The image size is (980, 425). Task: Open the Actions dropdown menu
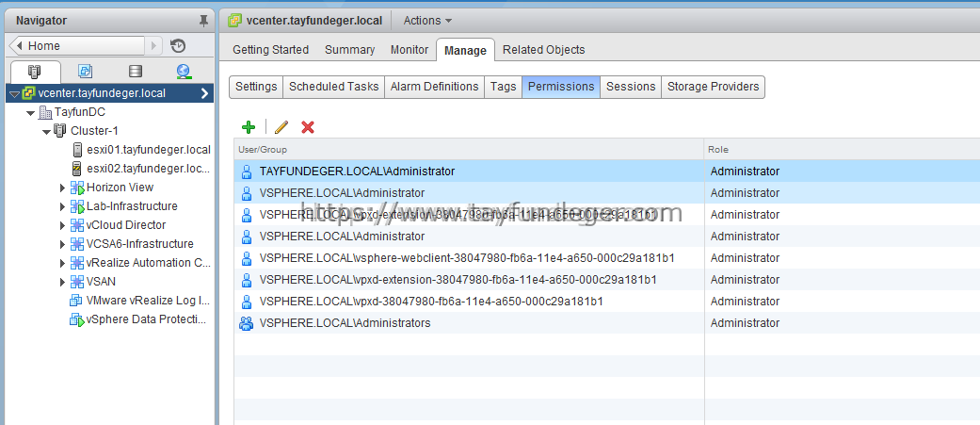click(427, 20)
